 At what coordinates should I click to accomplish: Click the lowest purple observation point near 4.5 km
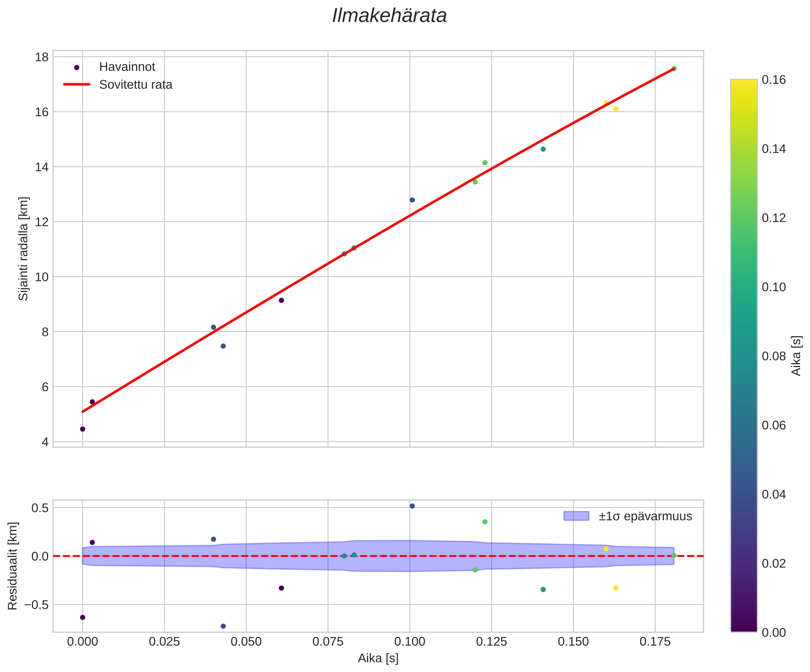83,429
